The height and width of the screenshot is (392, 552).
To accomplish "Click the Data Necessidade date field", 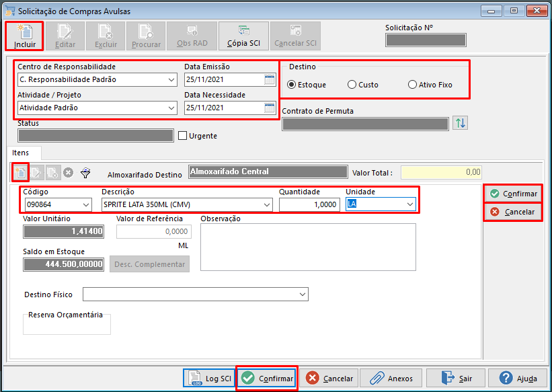I will pyautogui.click(x=230, y=108).
